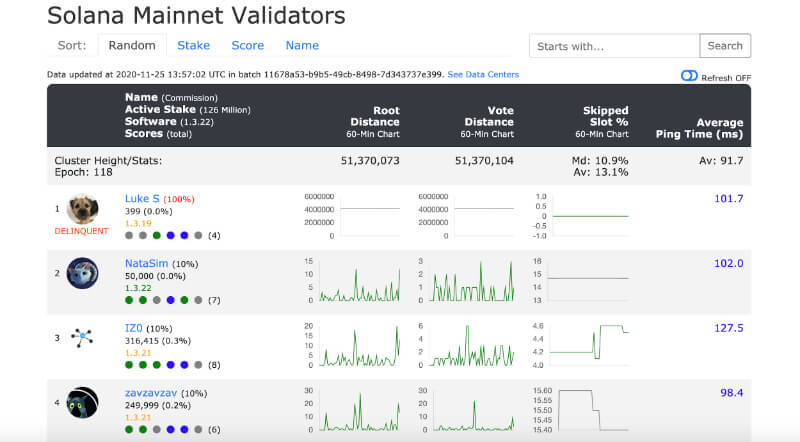Focus the 'Starts with...' search field

pyautogui.click(x=614, y=46)
